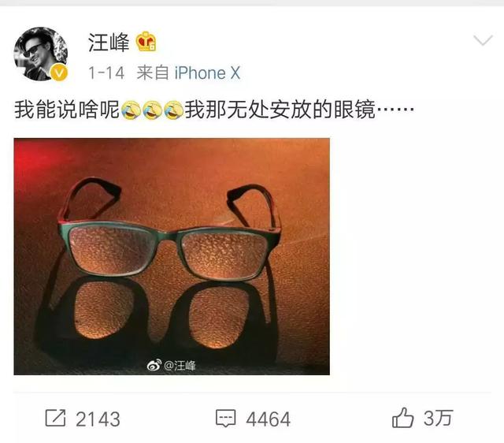Tap the @汪峰 watermark text on the photo
This screenshot has height=443, width=504.
[x=180, y=366]
